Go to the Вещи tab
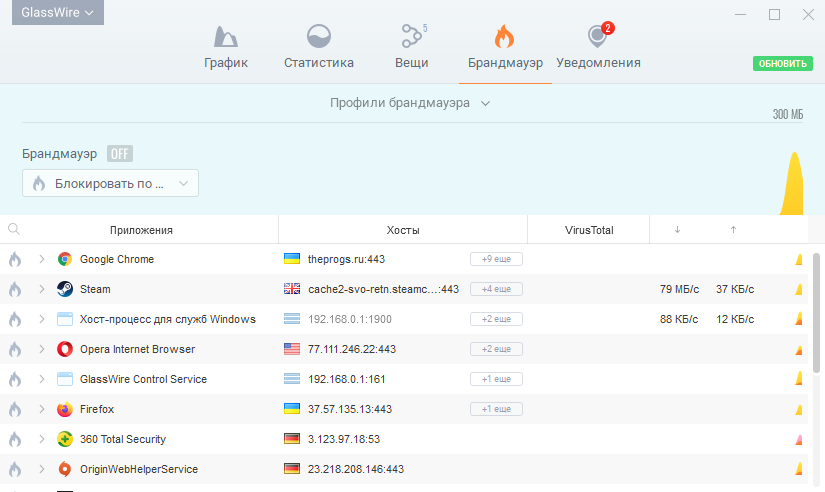Screen dimensions: 825x492 click(x=411, y=47)
